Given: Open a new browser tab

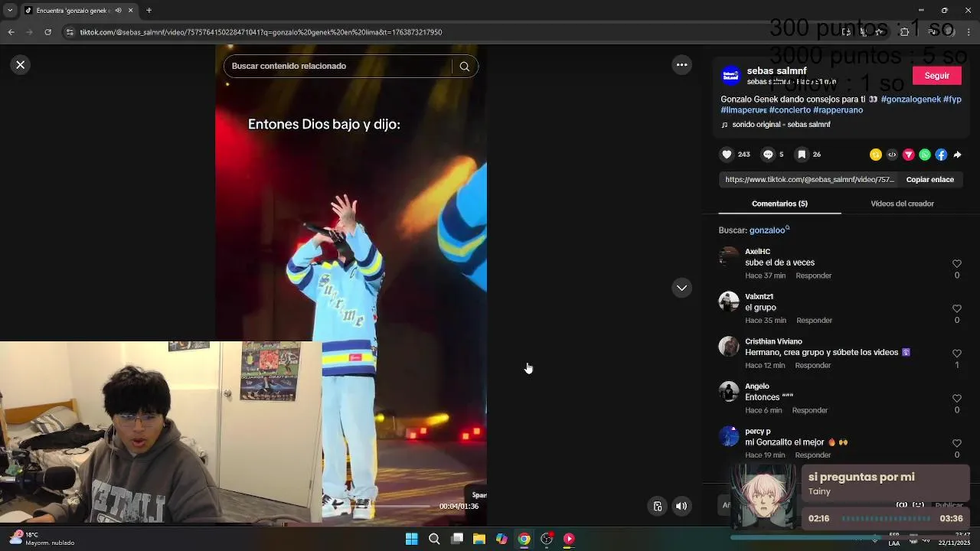Looking at the screenshot, I should [149, 11].
